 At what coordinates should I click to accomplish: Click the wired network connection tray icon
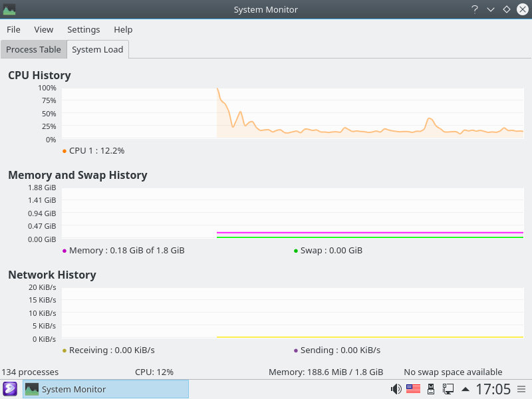(448, 389)
